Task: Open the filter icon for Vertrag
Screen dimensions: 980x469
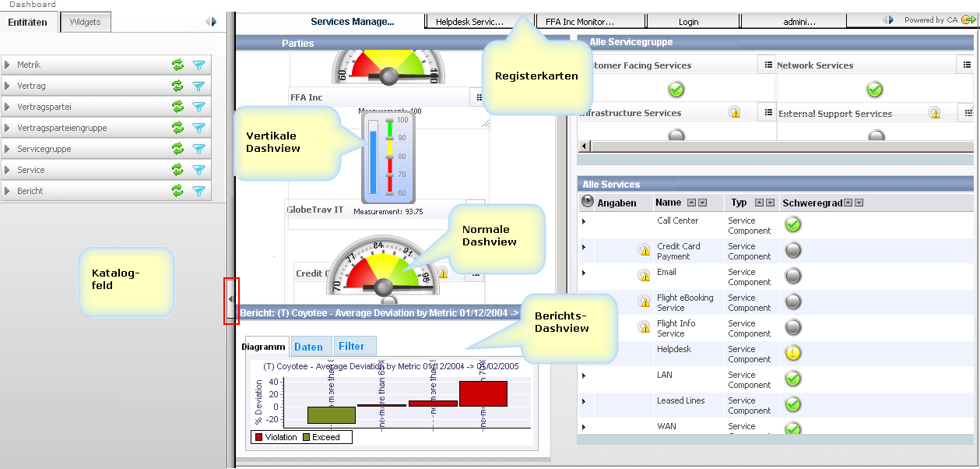Action: pyautogui.click(x=200, y=86)
